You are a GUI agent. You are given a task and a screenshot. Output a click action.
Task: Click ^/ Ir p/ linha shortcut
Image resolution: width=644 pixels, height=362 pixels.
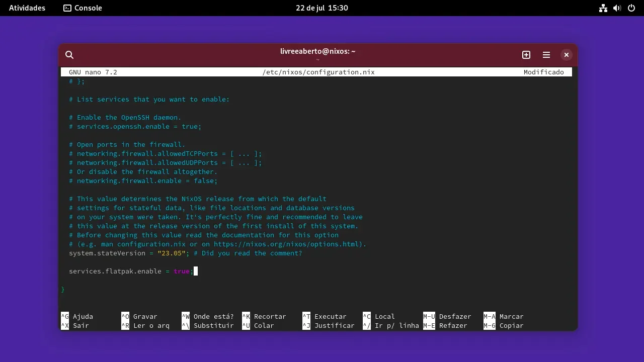coord(391,326)
